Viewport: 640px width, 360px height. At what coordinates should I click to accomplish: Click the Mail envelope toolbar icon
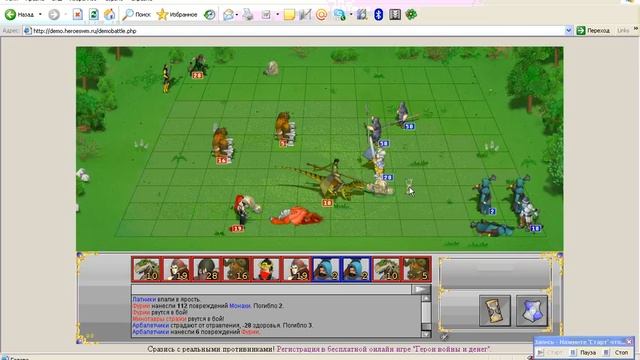click(x=228, y=15)
